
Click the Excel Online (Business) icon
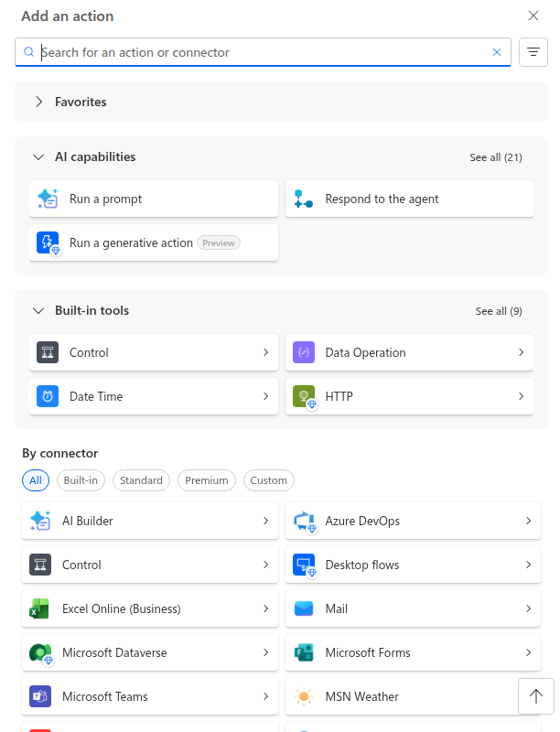coord(39,608)
